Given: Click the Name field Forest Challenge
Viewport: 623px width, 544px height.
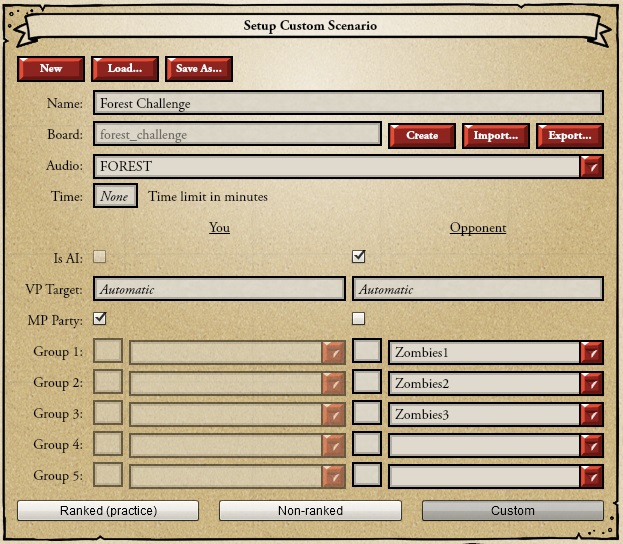Looking at the screenshot, I should point(348,103).
